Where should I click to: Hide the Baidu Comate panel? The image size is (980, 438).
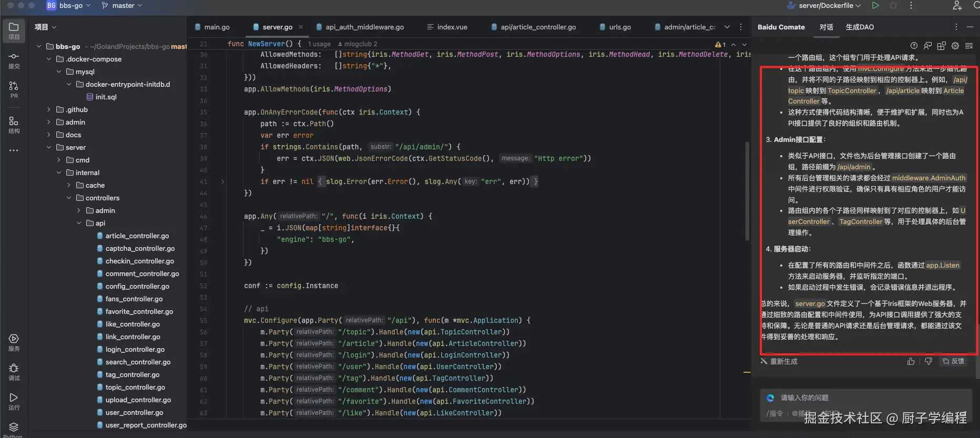click(969, 27)
